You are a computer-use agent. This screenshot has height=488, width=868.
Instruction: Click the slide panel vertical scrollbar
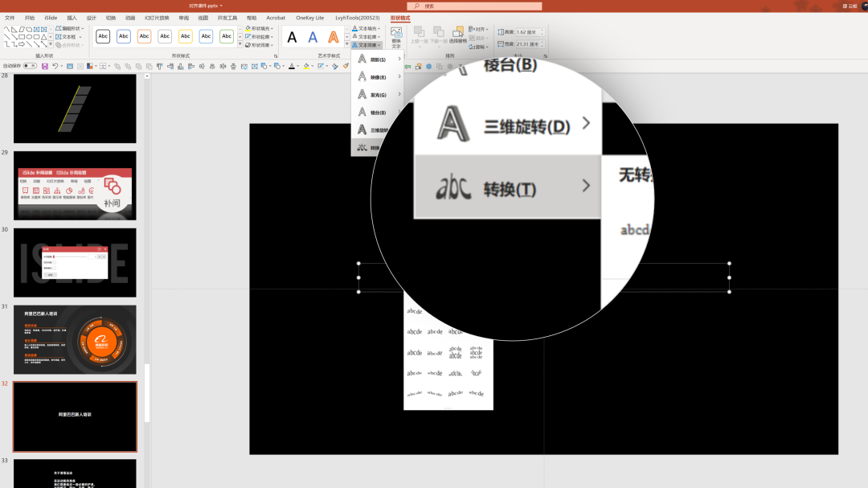tap(147, 392)
